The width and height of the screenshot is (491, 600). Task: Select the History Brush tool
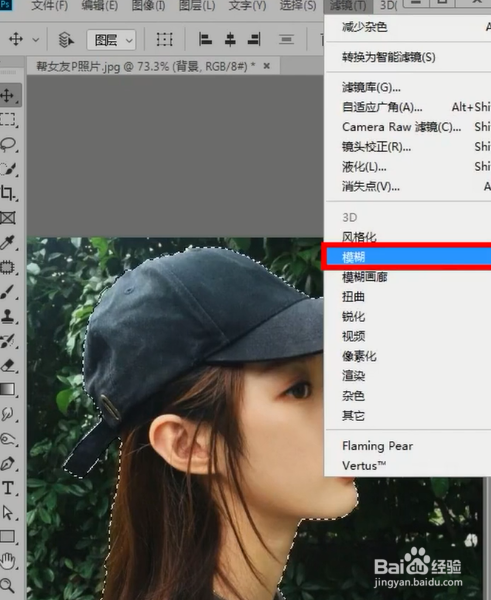(8, 341)
